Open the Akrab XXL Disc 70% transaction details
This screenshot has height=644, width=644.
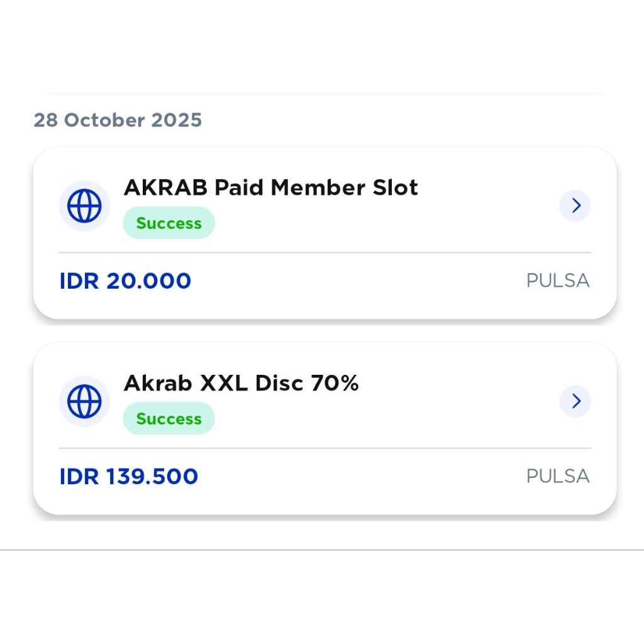[x=575, y=401]
